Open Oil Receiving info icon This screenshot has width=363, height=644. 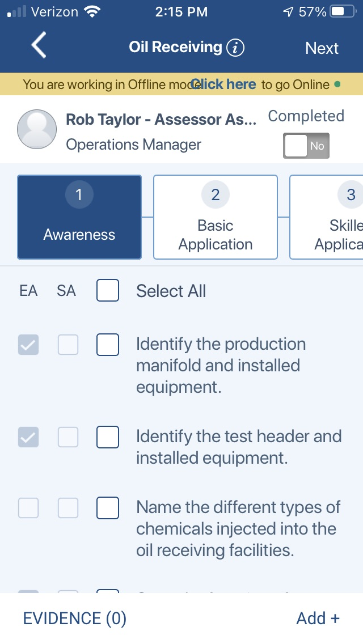pyautogui.click(x=235, y=48)
